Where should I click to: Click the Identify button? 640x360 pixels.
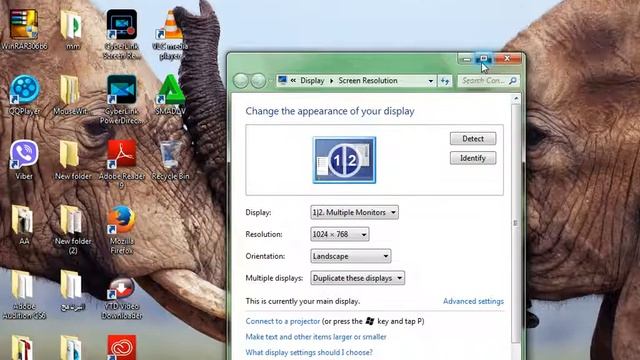(473, 158)
